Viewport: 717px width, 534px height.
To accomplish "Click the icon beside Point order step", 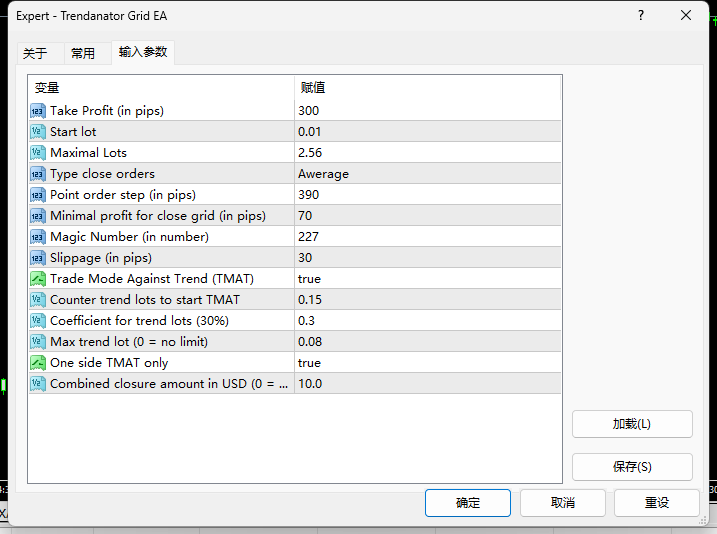I will point(38,195).
